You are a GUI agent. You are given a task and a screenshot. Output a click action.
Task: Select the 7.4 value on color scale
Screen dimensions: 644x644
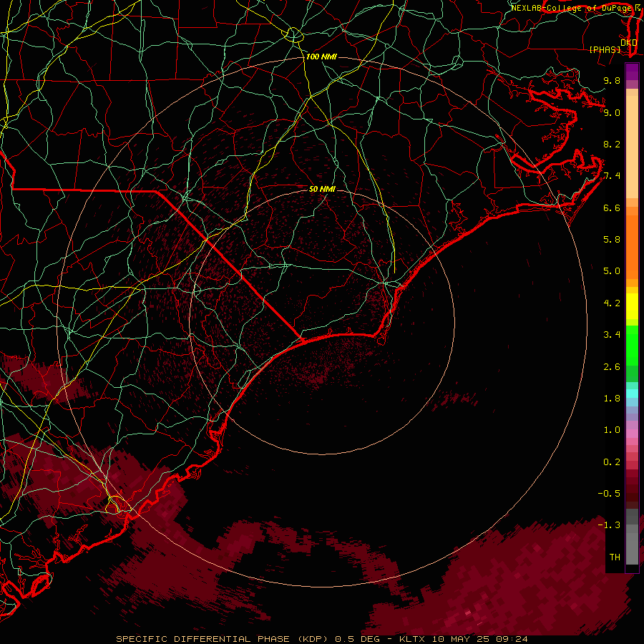[x=612, y=176]
